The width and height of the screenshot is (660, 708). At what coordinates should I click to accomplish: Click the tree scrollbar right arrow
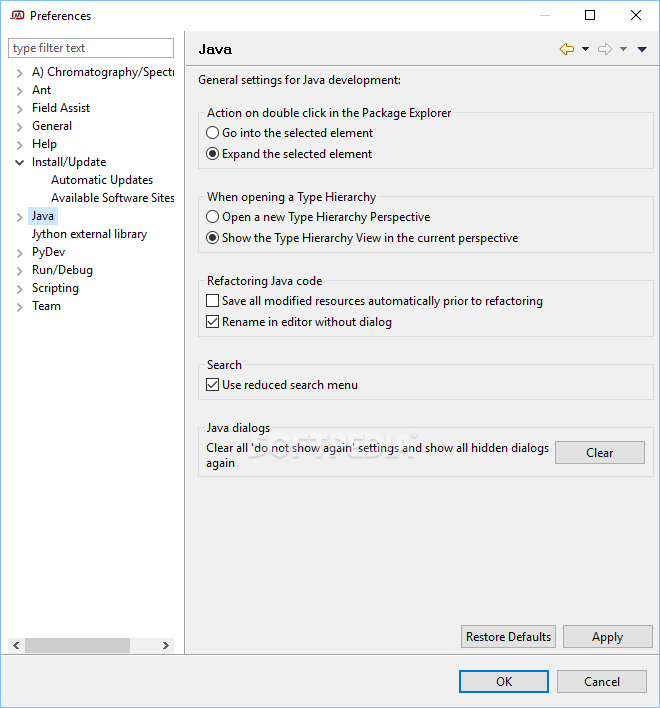coord(166,645)
